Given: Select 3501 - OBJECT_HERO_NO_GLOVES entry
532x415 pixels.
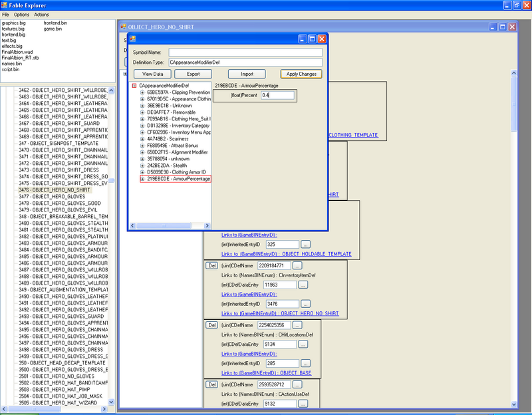Looking at the screenshot, I should tap(57, 376).
